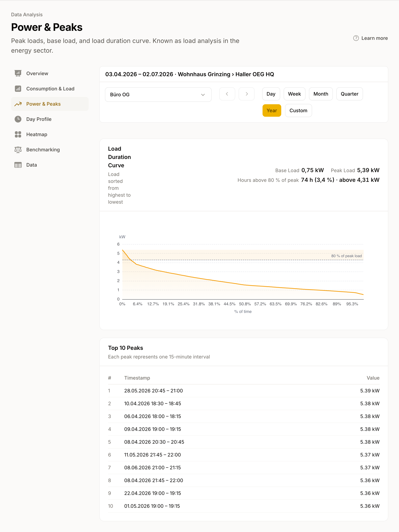Click Base Load value 0,75 kW

(312, 170)
